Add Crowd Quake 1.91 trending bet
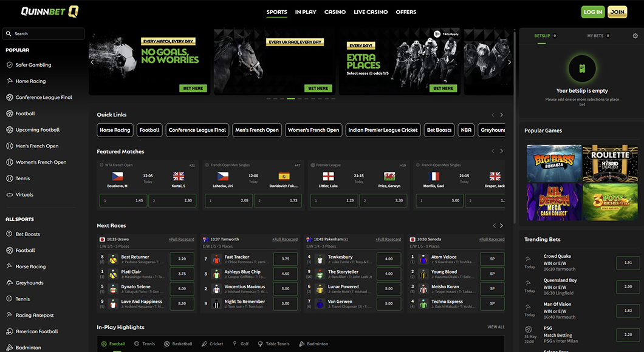 (x=628, y=263)
